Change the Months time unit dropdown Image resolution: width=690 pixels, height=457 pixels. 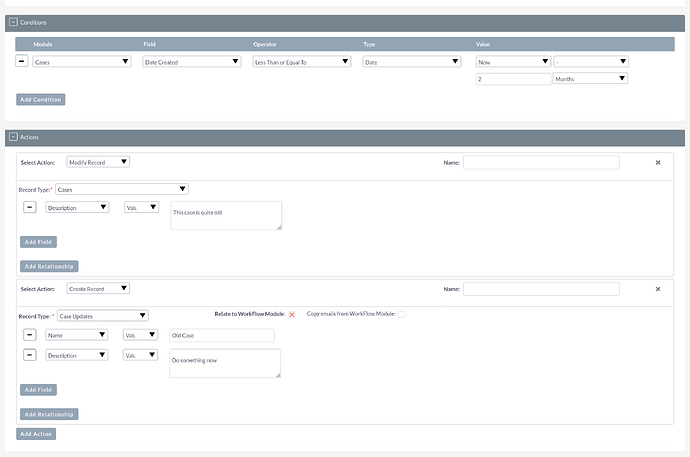[590, 78]
